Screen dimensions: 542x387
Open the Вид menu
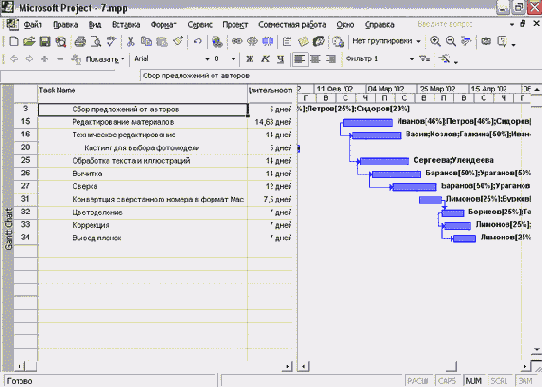(95, 25)
